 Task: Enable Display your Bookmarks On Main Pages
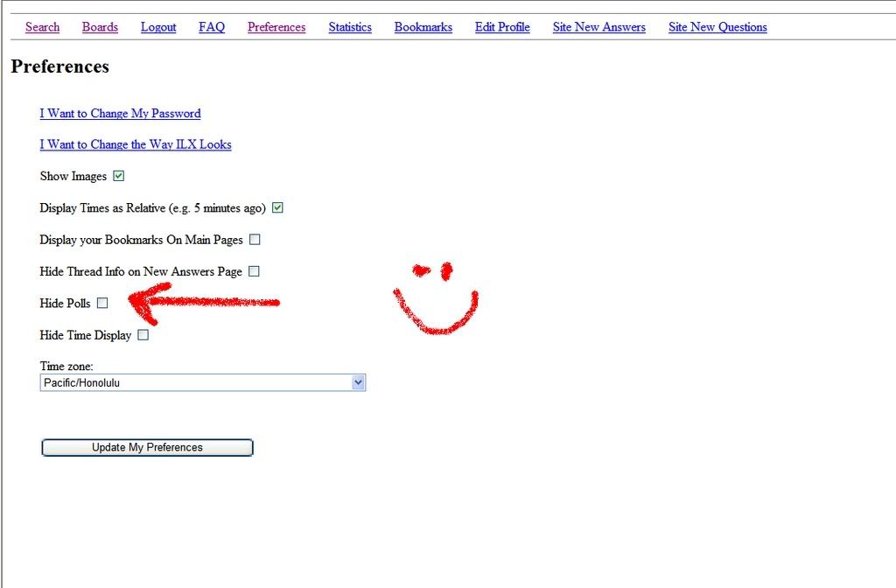tap(255, 240)
